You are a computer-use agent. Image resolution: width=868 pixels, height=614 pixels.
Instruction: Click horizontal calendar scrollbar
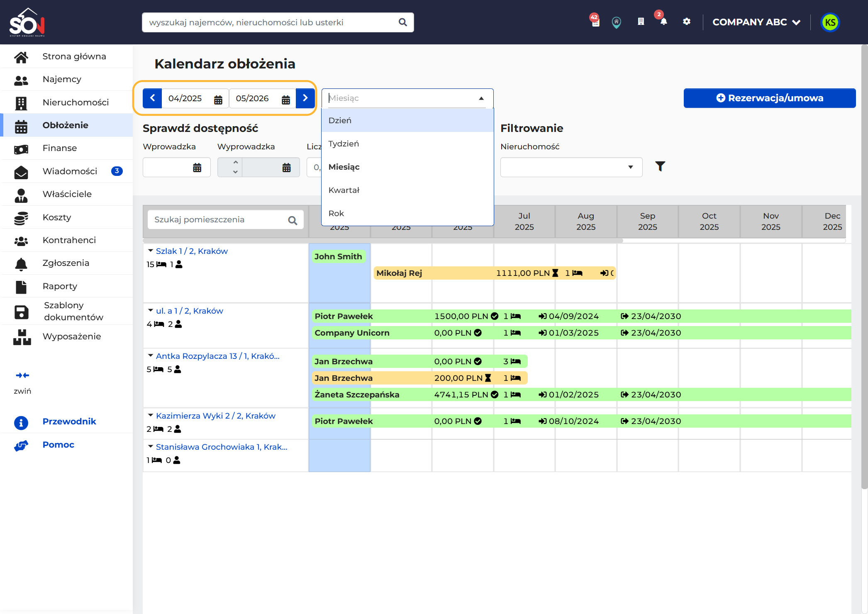click(x=383, y=241)
